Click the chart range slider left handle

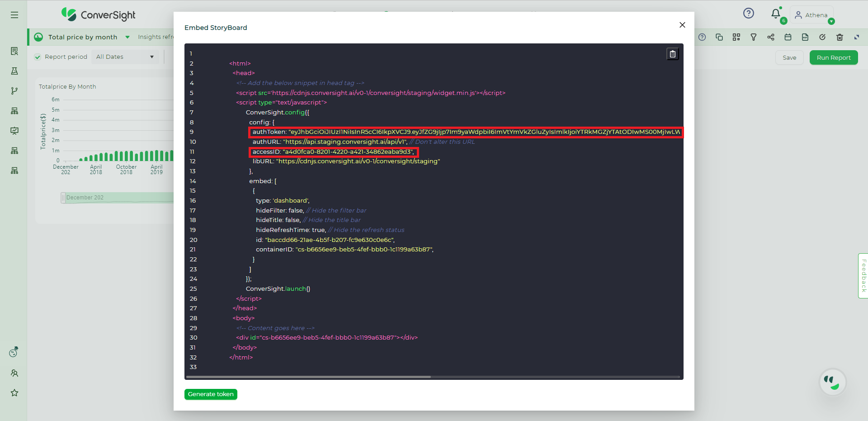[63, 198]
